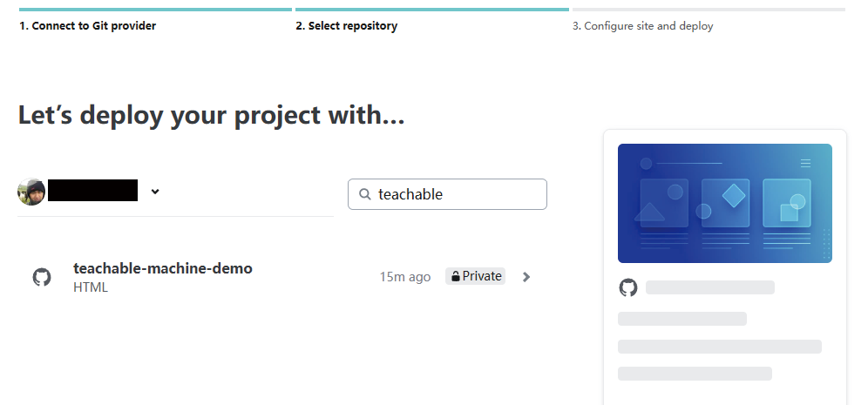Jump to "Configure site and deploy" step
This screenshot has height=405, width=868.
point(643,26)
